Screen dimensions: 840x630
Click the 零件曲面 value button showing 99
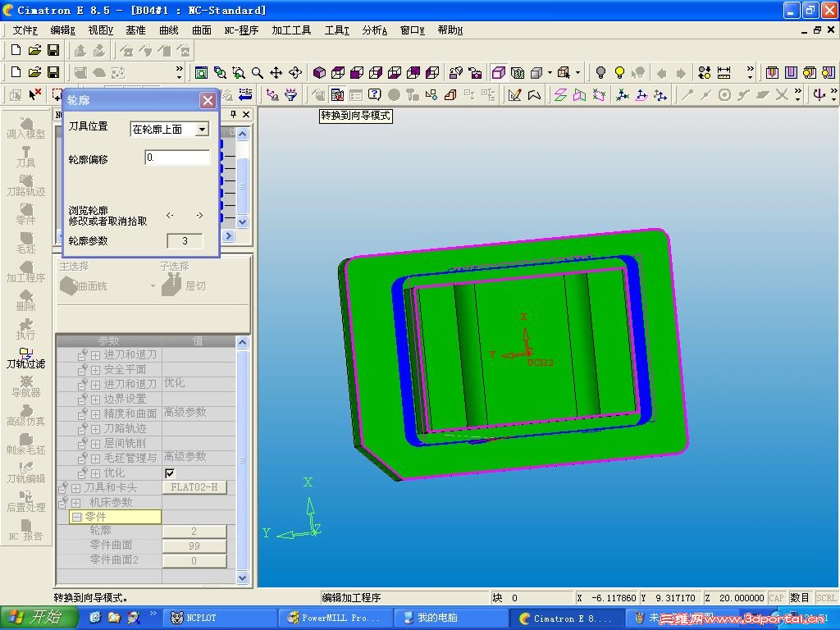(x=194, y=546)
